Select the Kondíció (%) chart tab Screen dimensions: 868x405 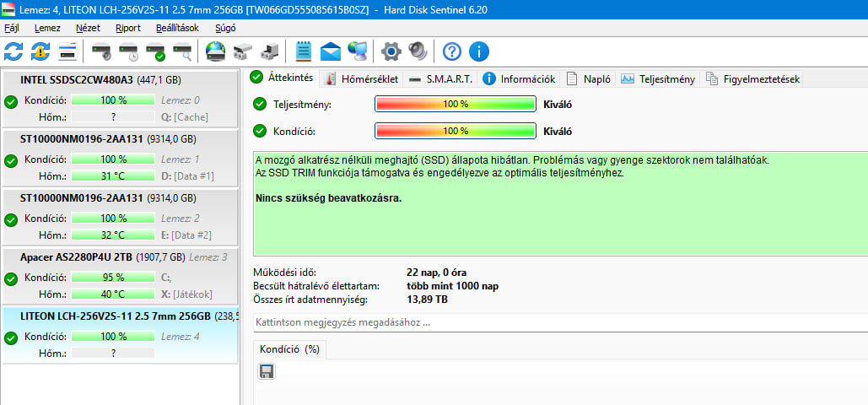[x=290, y=349]
